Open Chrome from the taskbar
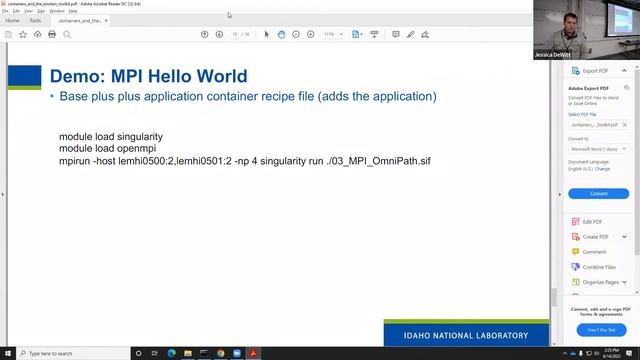 point(220,353)
